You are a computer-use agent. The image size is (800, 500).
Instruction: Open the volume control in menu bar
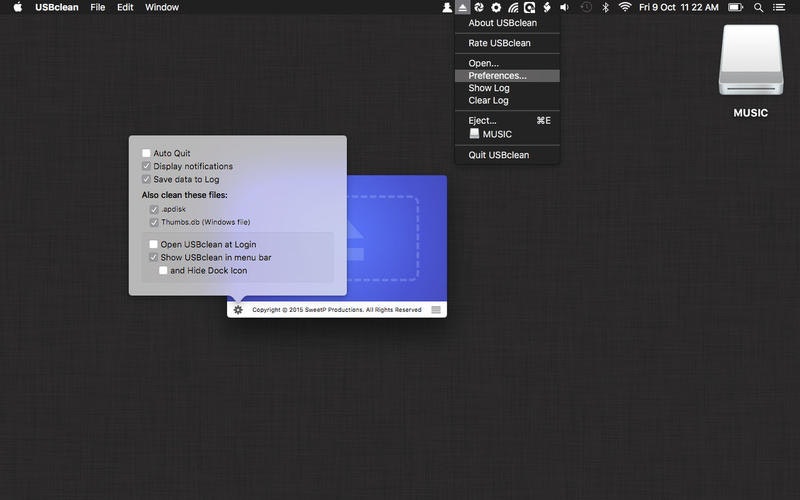coord(564,7)
